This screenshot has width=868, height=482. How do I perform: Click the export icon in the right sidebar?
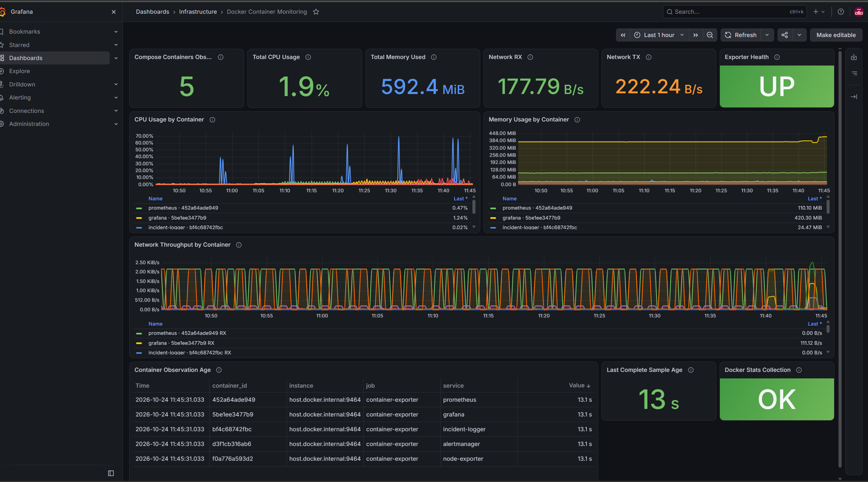(854, 57)
